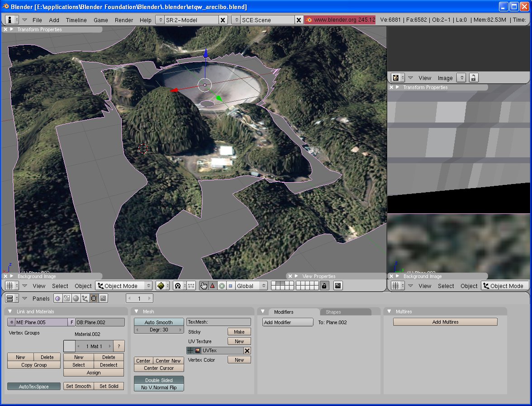Screen dimensions: 532x406
Task: Open the Global orientation dropdown
Action: [x=251, y=286]
